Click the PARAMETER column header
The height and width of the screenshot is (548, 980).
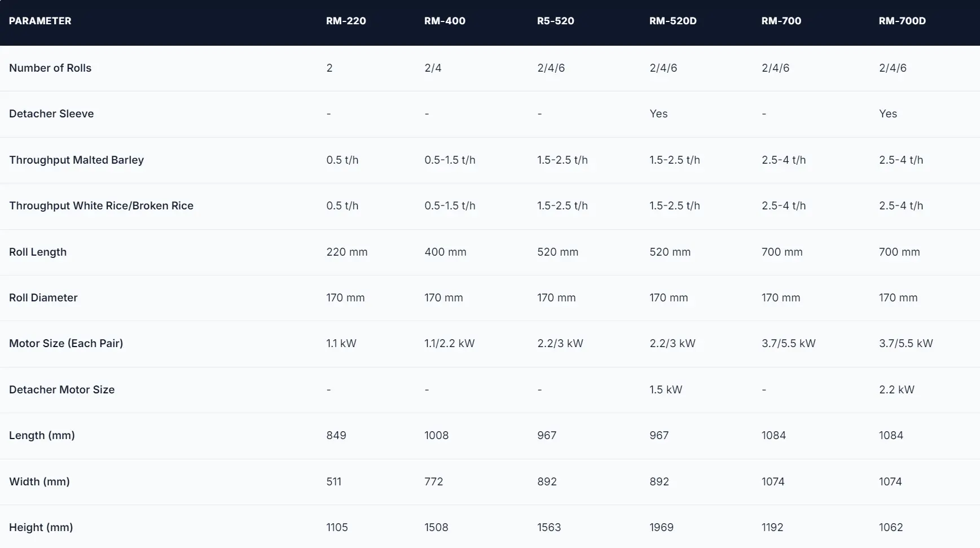point(40,21)
